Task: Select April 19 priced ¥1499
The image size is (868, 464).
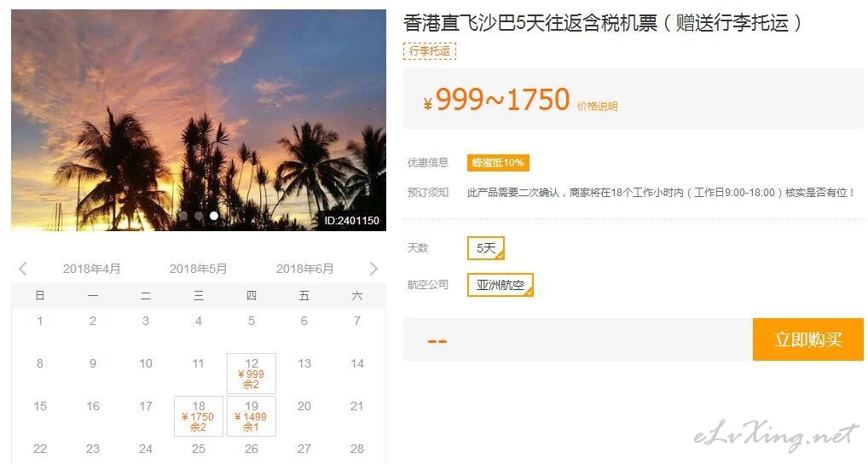Action: (x=252, y=416)
